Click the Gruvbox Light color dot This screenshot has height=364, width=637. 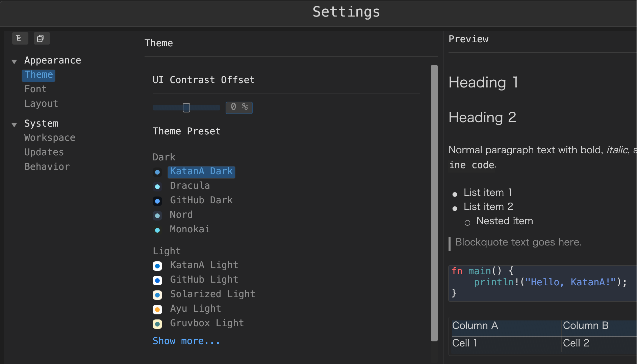157,324
